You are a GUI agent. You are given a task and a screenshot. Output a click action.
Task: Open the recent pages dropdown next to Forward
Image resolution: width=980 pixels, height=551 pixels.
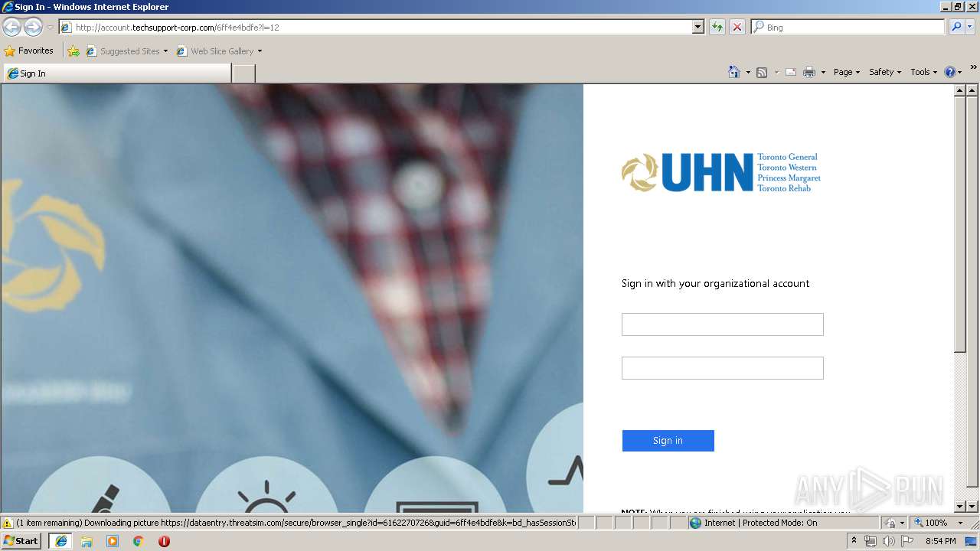[50, 28]
